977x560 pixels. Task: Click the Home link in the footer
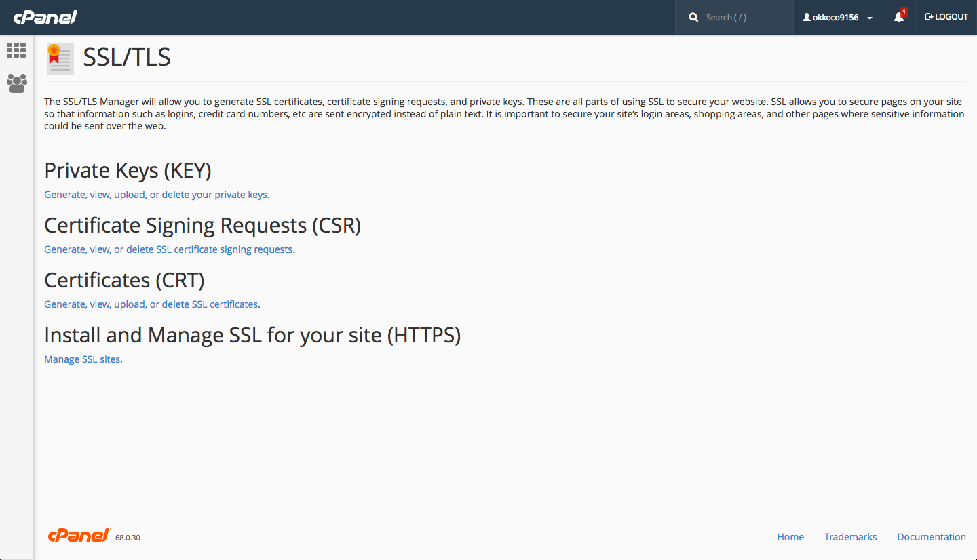point(790,537)
